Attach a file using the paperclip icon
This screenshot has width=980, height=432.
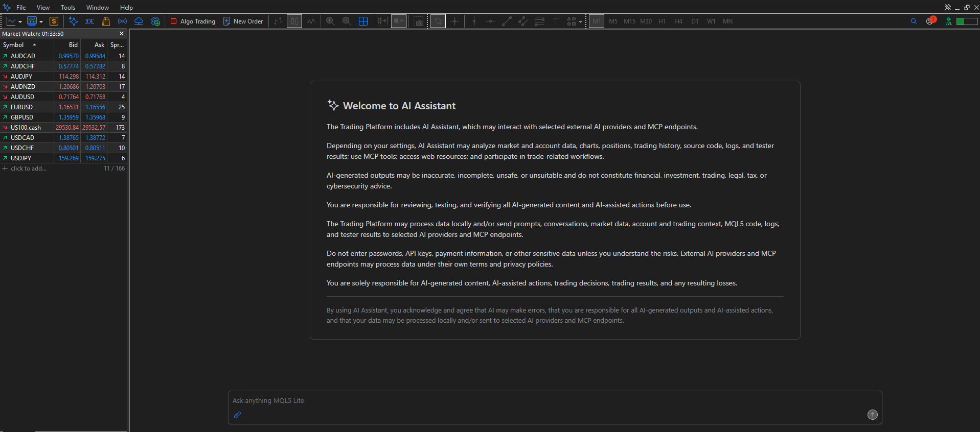[237, 415]
